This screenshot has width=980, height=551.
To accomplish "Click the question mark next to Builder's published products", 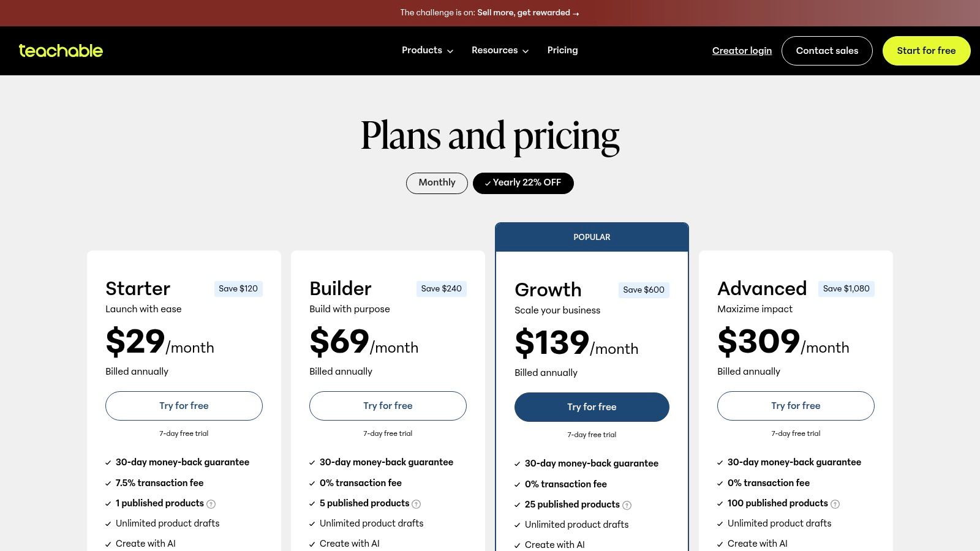I will (416, 504).
